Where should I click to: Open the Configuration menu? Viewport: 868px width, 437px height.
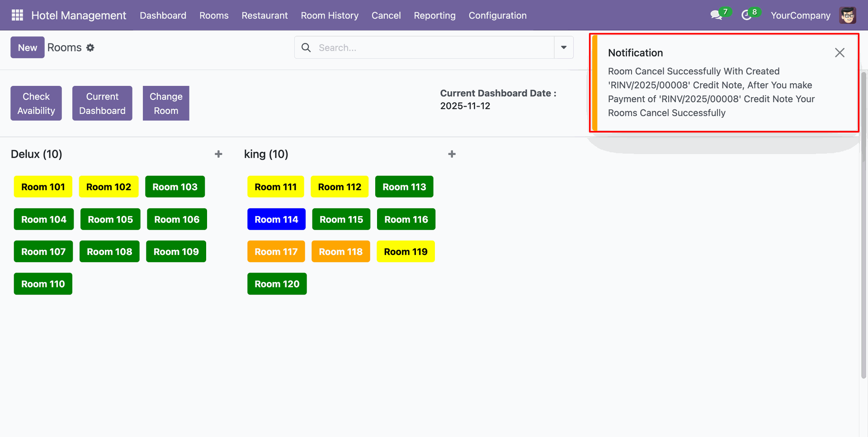point(497,15)
